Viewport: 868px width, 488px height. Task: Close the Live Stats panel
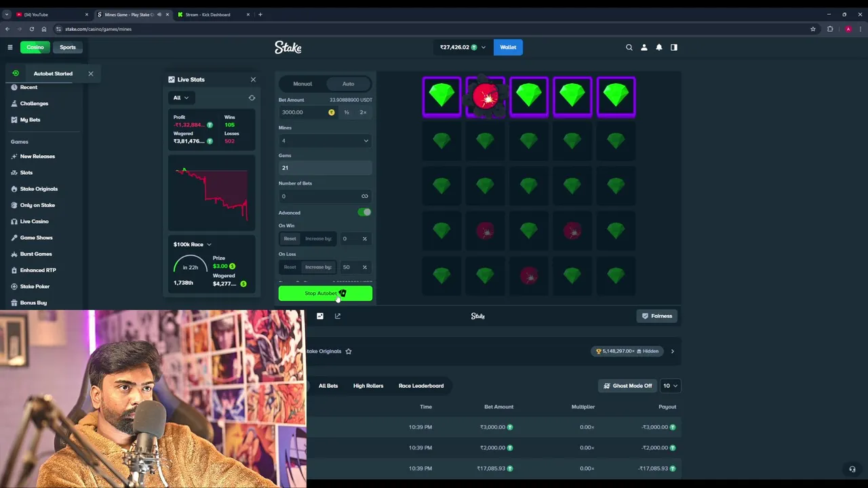click(x=253, y=79)
